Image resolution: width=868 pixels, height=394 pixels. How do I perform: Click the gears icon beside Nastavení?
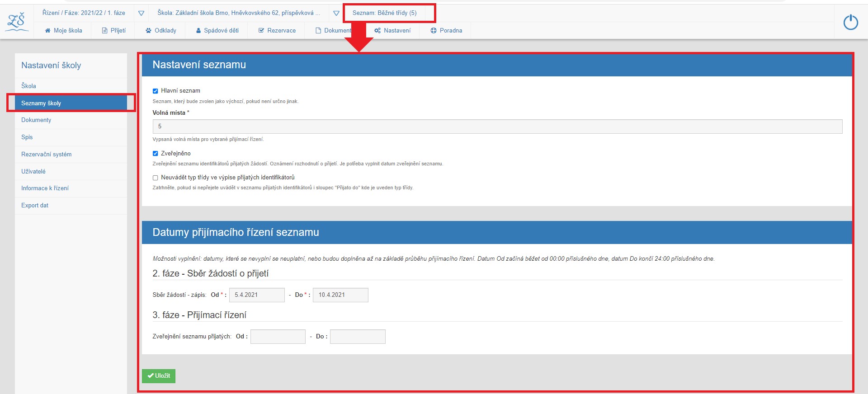(377, 31)
